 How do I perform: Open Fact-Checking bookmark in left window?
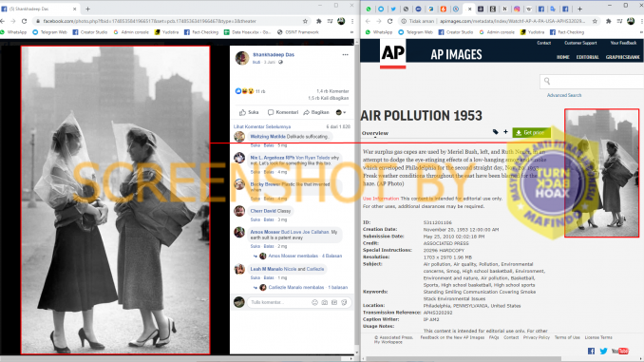coord(201,32)
